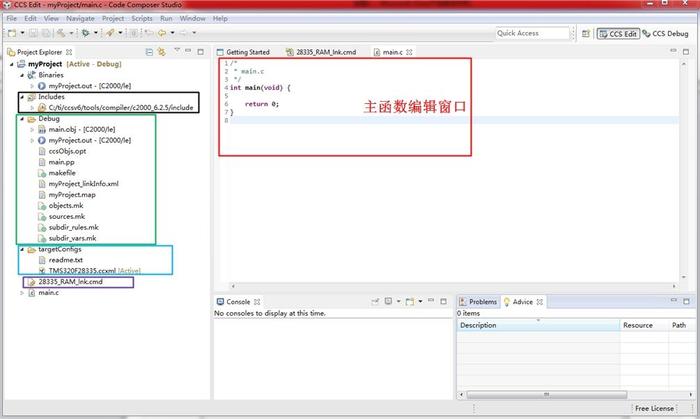Maximize the Problems/Advice panel
Viewport: 700px width, 419px height.
(686, 302)
